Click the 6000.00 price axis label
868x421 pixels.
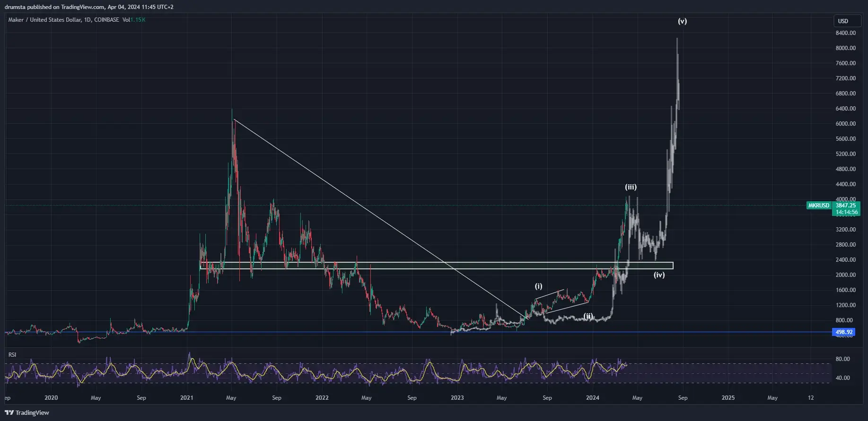[845, 124]
